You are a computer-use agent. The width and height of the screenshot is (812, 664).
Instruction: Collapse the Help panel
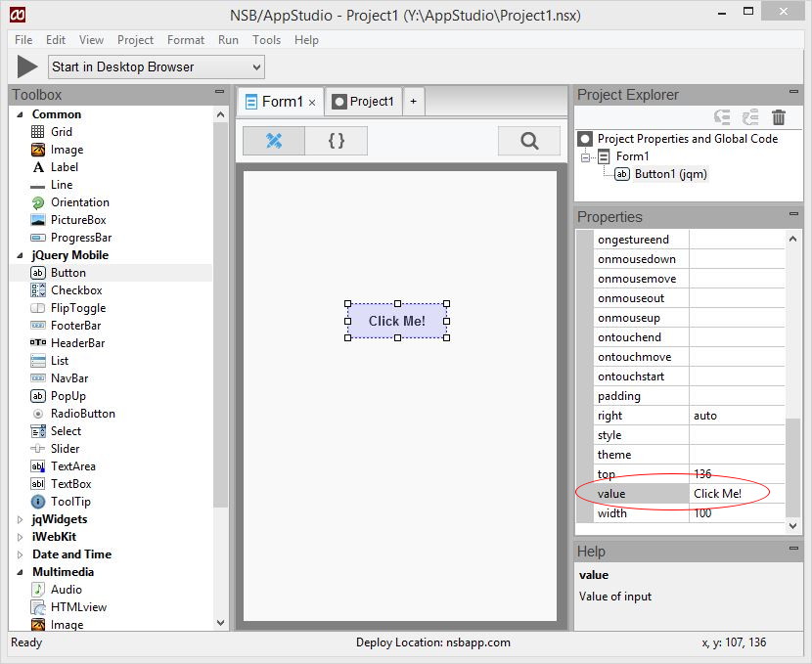click(x=793, y=548)
